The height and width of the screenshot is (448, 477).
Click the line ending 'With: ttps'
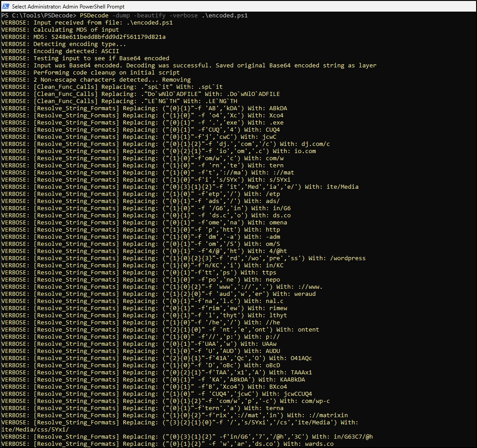(139, 273)
